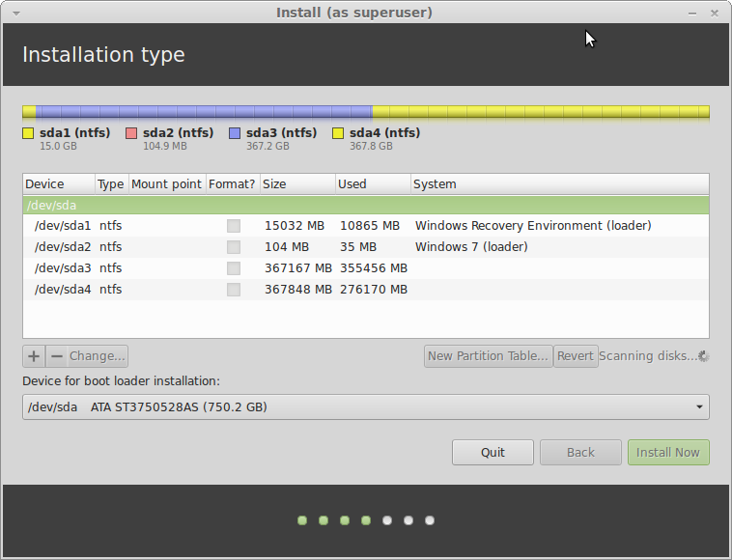Click the Scanning disks... status text

[648, 356]
